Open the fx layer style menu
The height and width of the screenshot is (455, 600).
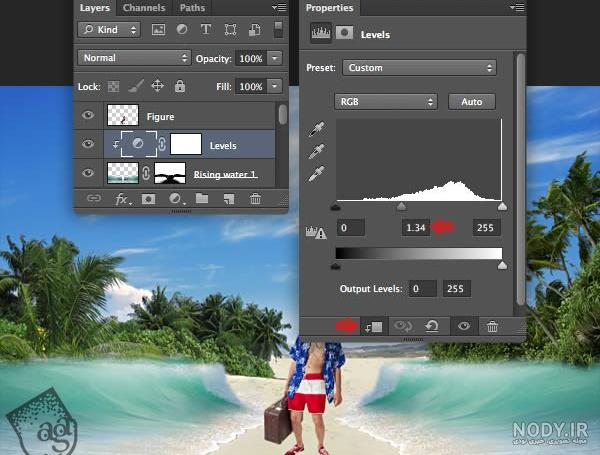click(x=122, y=199)
